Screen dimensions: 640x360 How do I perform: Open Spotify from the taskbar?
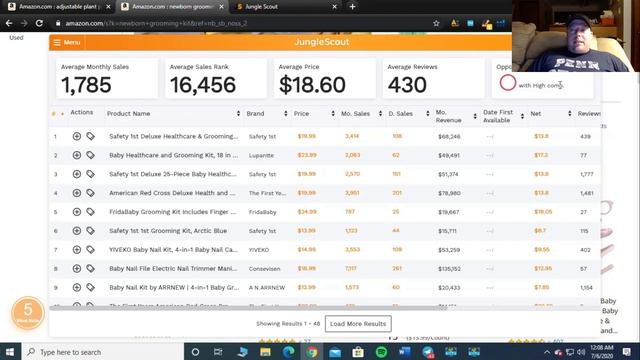[381, 352]
